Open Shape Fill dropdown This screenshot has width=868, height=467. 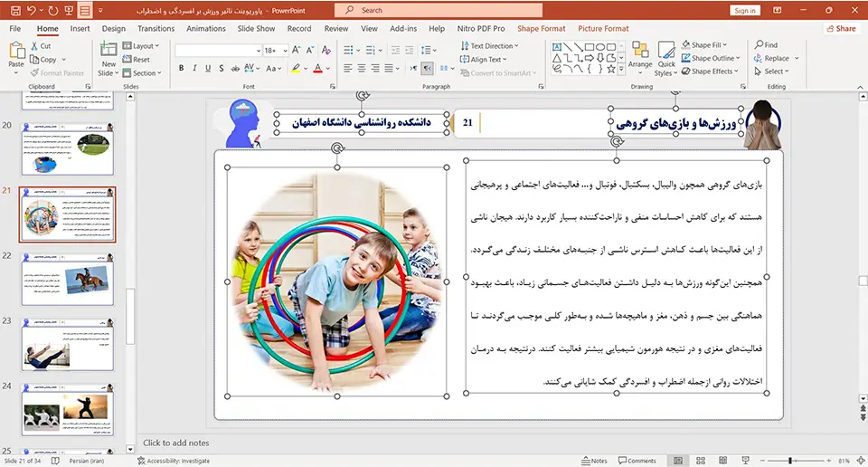click(704, 45)
